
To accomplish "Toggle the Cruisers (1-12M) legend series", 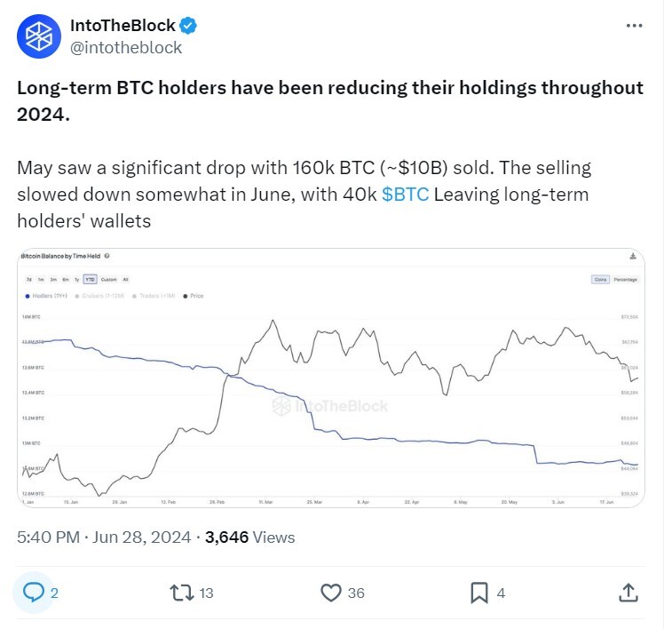I will click(x=99, y=296).
